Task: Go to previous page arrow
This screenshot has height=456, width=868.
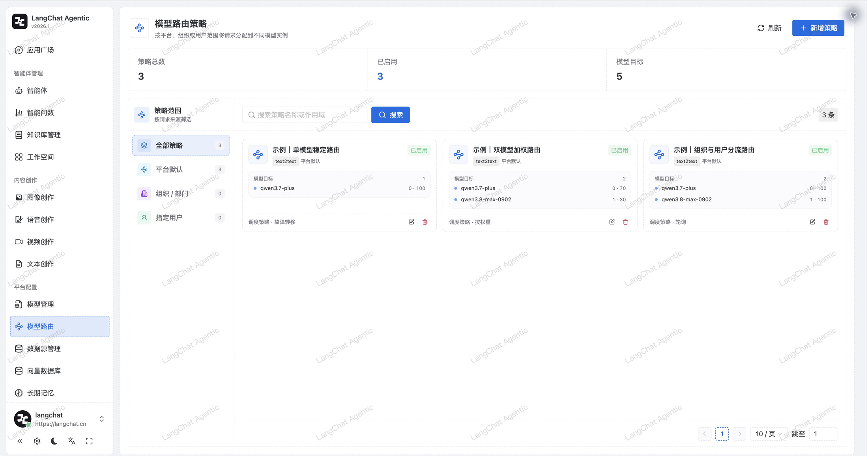Action: (x=705, y=434)
